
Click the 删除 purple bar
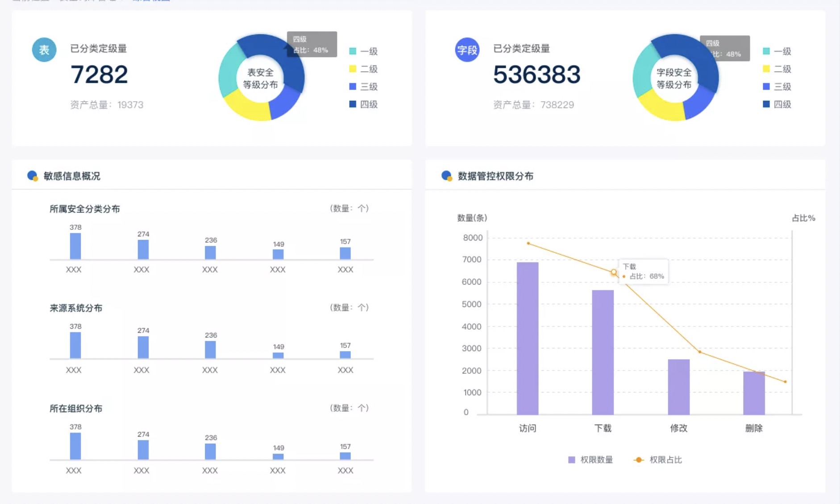(754, 393)
